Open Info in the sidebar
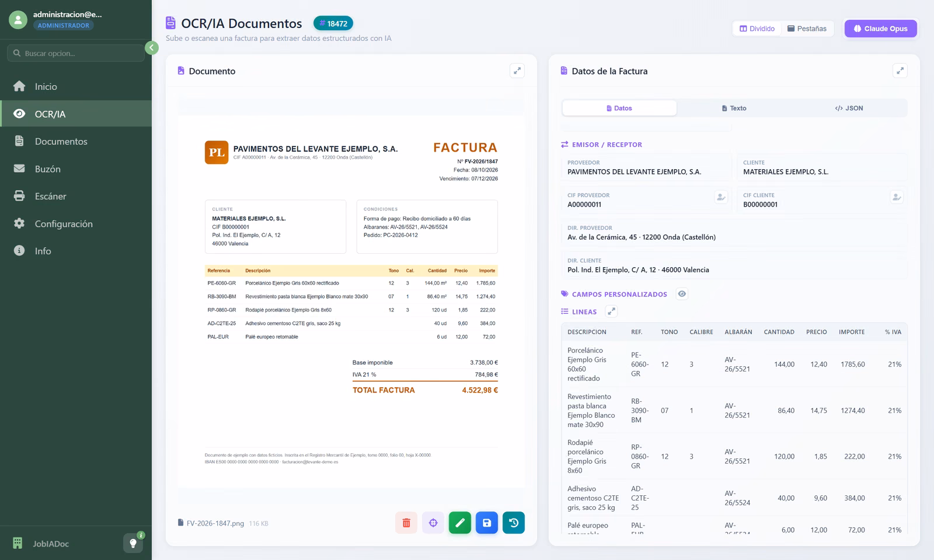This screenshot has width=934, height=560. click(76, 251)
